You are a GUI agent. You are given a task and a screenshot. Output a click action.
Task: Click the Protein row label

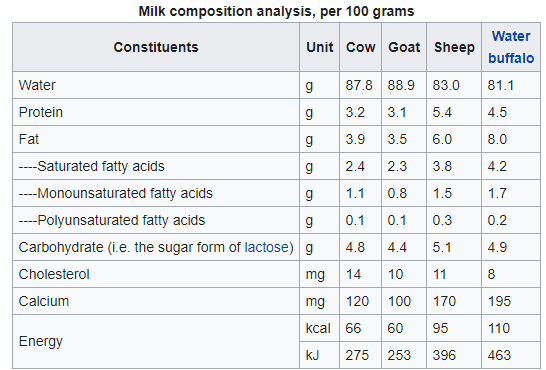(x=41, y=112)
